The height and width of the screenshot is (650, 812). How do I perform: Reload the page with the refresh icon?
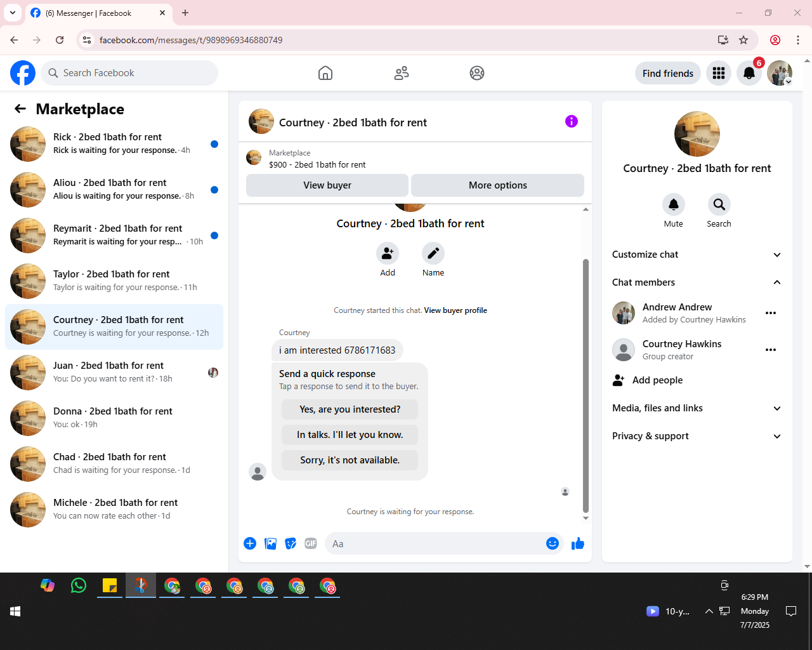60,40
